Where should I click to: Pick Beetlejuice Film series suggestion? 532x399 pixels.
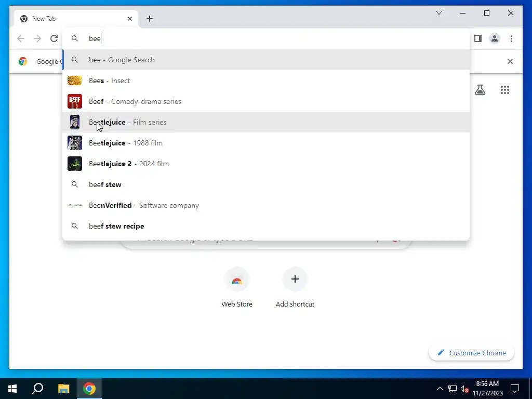point(266,122)
